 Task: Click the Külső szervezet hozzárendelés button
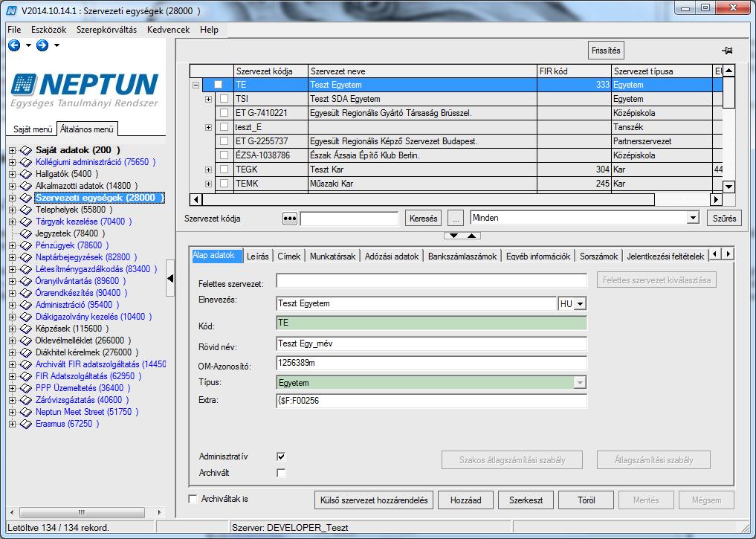(374, 500)
